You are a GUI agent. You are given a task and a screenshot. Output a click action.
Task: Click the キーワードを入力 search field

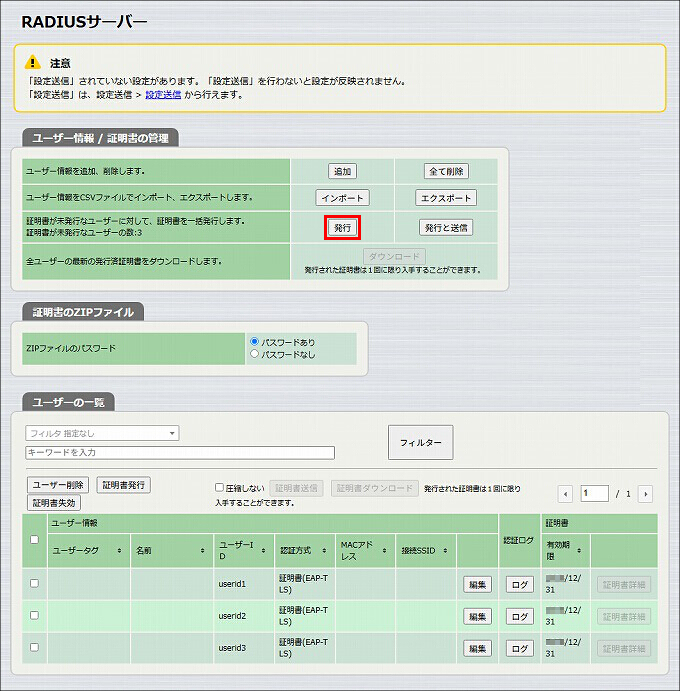[180, 453]
